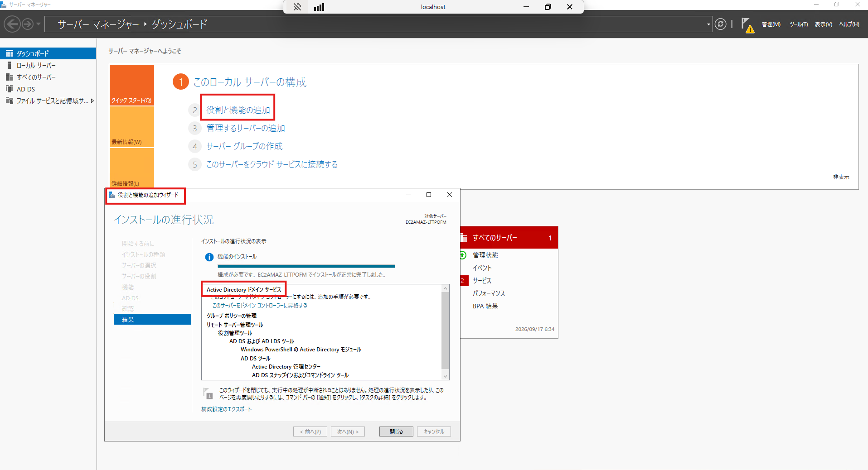Click the info icon beside 機能のインストール
Viewport: 868px width, 470px height.
[x=209, y=257]
